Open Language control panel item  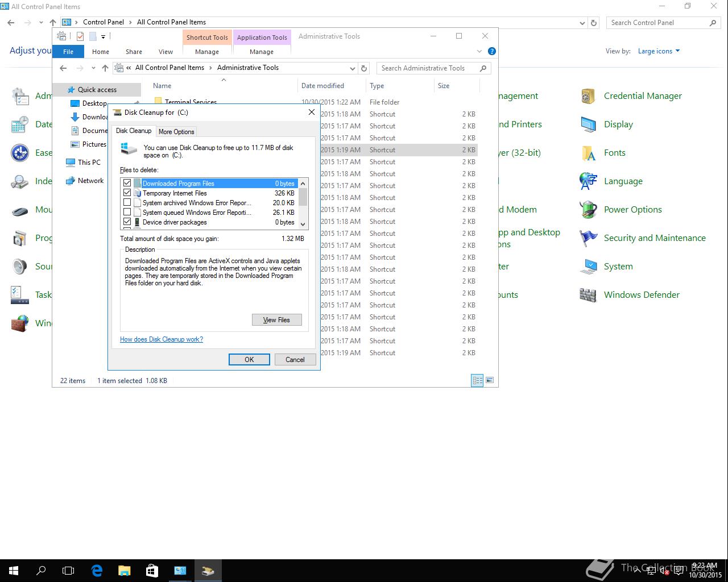[x=612, y=181]
